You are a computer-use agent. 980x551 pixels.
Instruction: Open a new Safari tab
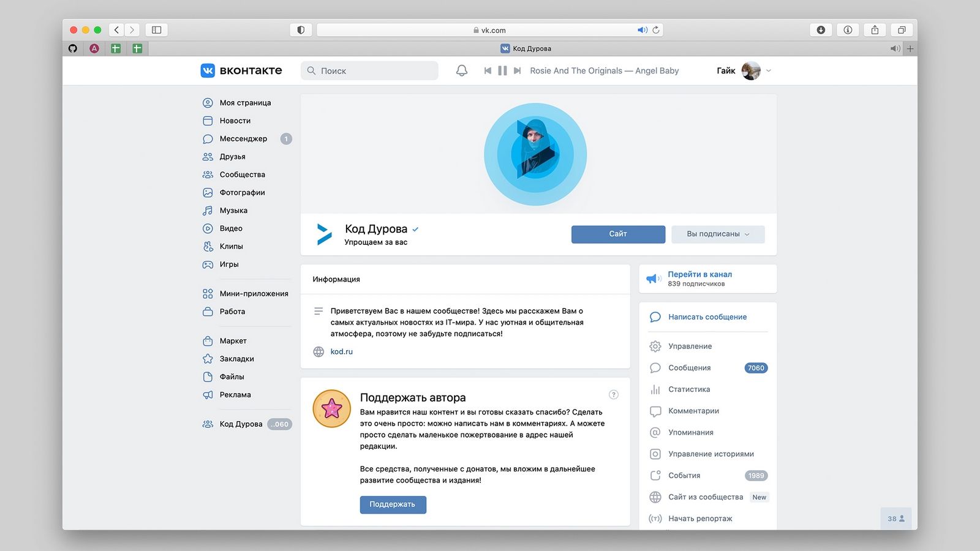(910, 48)
